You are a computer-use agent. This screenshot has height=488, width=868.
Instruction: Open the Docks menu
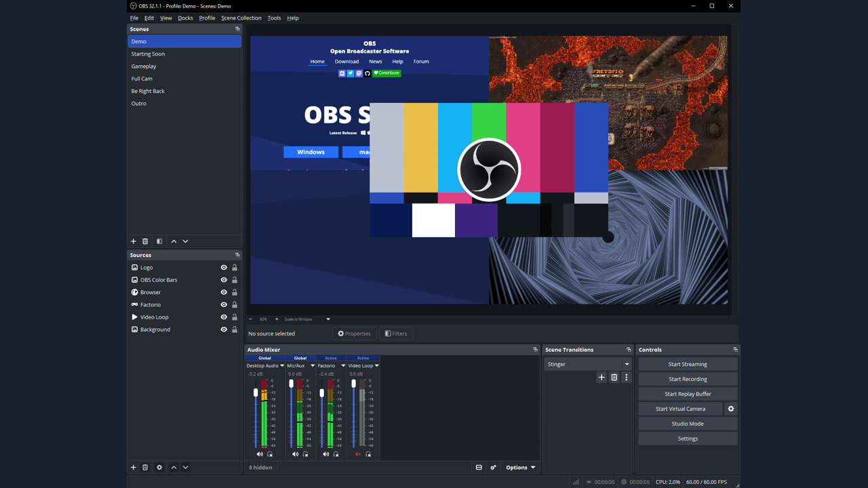[185, 18]
